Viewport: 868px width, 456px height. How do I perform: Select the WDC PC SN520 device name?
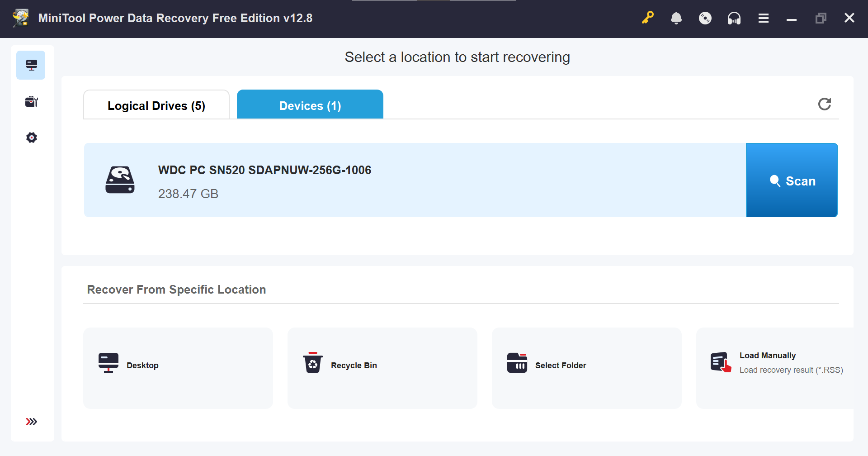[264, 170]
